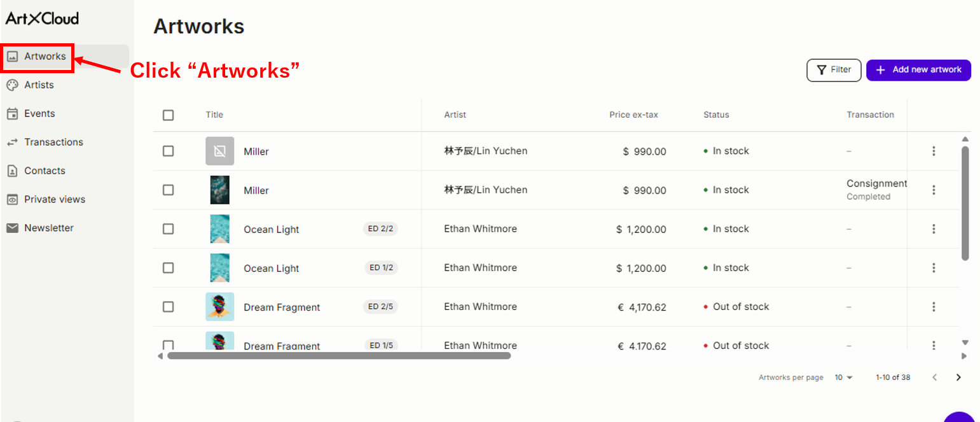980x422 pixels.
Task: Go to next page with right chevron
Action: [958, 377]
